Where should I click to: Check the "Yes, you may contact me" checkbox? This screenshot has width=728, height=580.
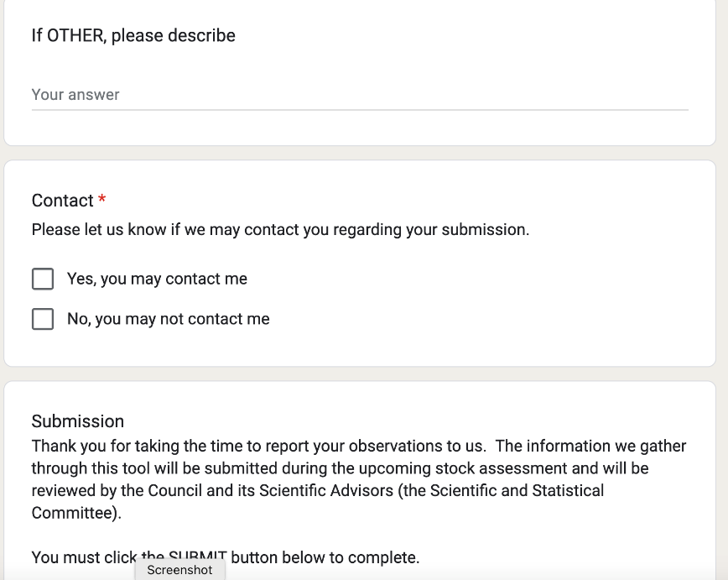click(x=43, y=279)
